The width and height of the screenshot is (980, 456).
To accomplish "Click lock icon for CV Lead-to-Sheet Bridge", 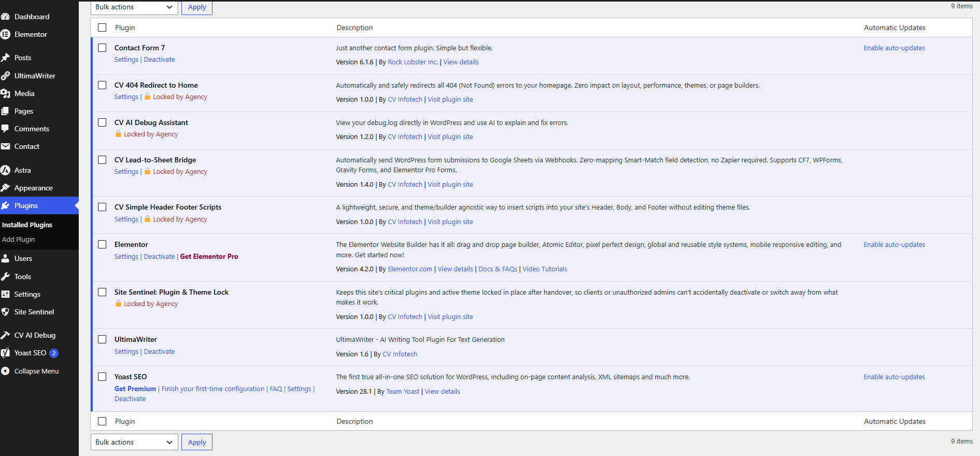I will click(x=148, y=171).
